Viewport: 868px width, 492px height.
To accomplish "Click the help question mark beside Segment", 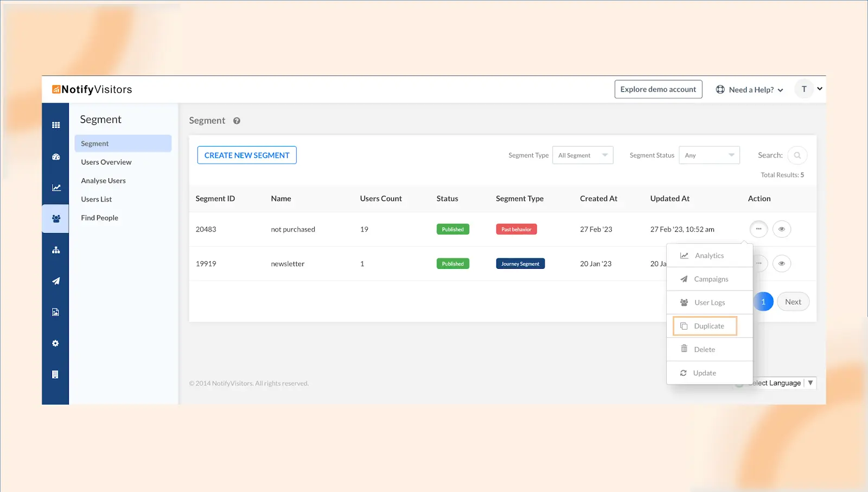I will (237, 121).
